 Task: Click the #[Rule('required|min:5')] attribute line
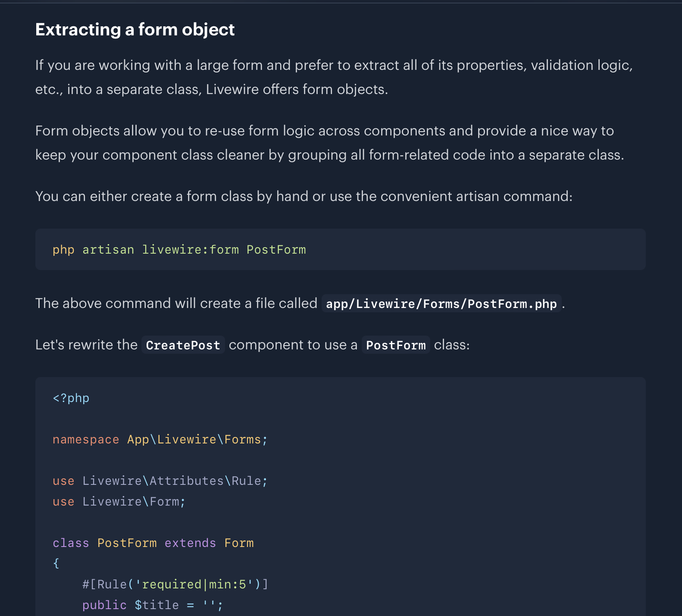point(175,585)
